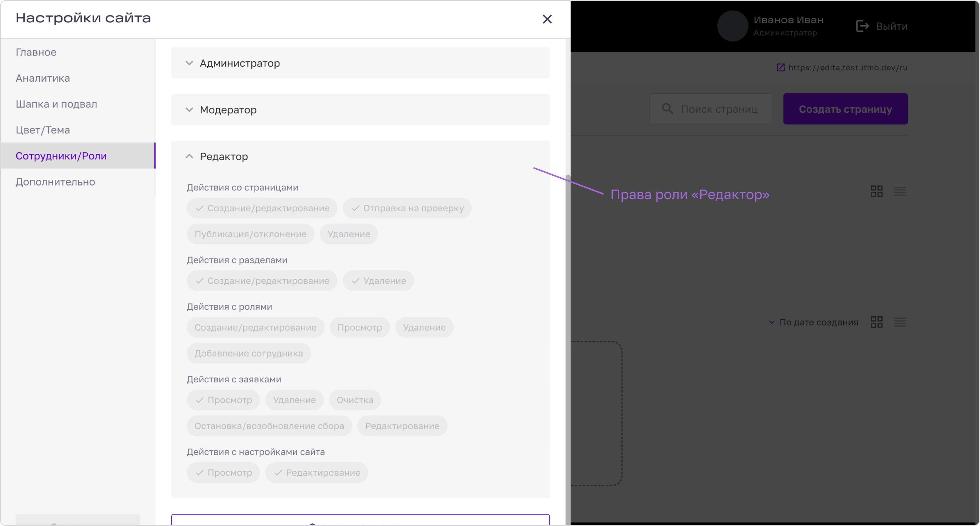
Task: Click the Выйти logout link
Action: pyautogui.click(x=892, y=26)
